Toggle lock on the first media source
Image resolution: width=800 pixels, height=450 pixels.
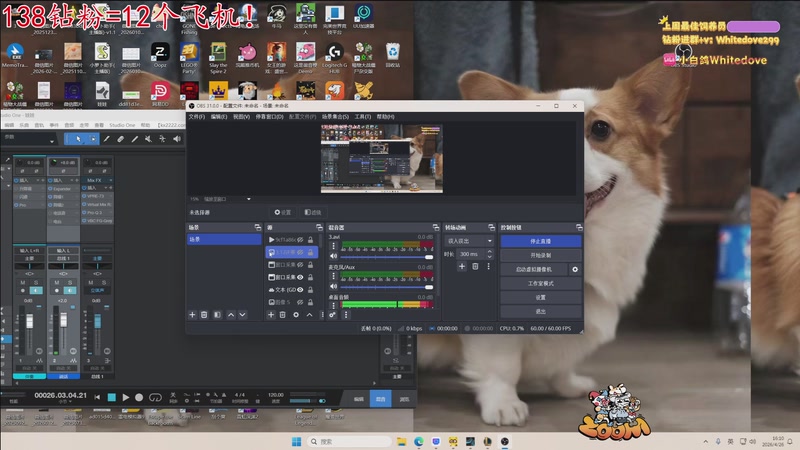point(310,240)
